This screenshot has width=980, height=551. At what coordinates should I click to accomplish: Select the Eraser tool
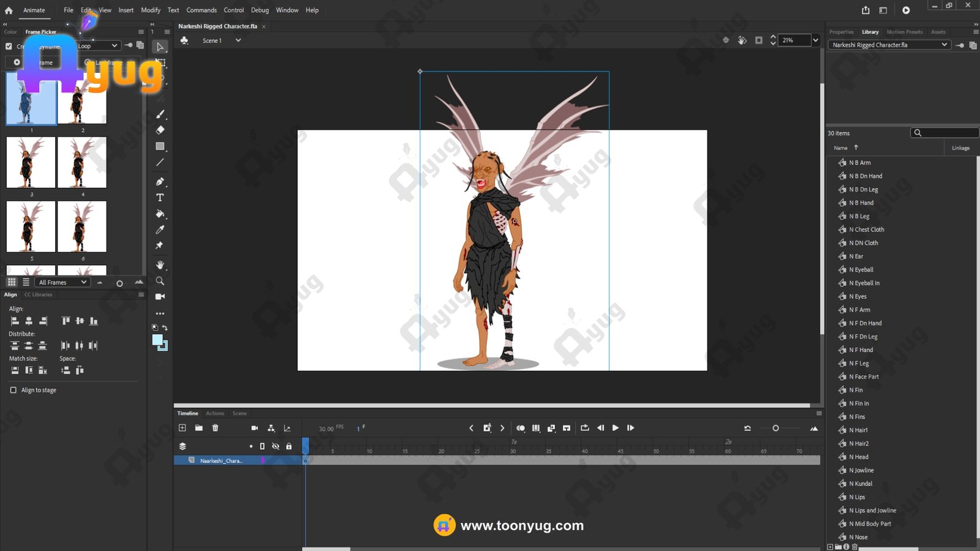[x=160, y=130]
